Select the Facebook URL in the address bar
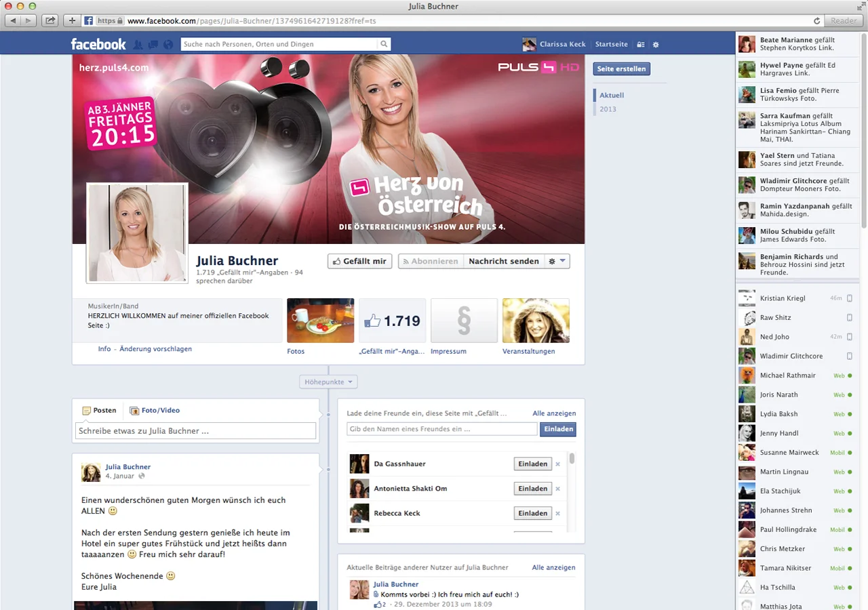The height and width of the screenshot is (610, 868). [x=252, y=21]
